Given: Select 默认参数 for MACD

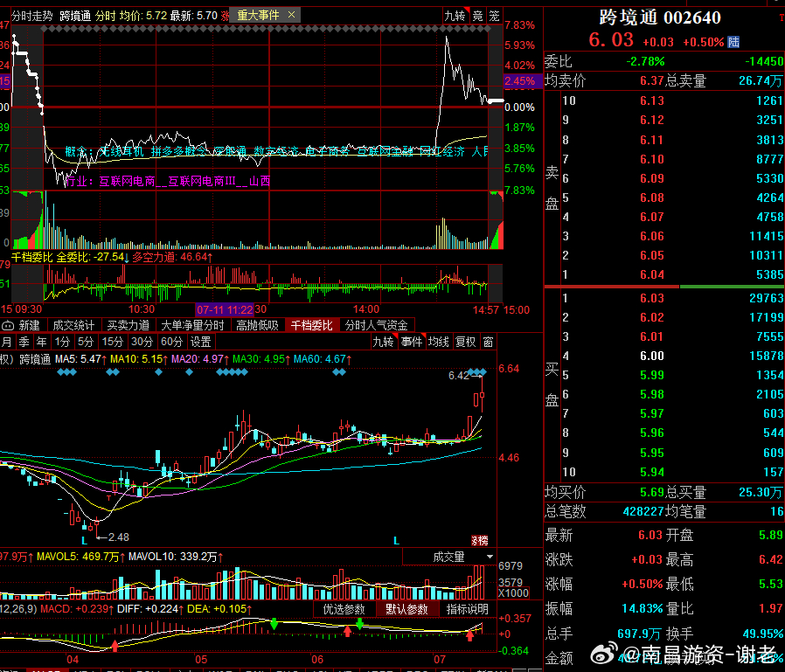Looking at the screenshot, I should click(x=406, y=609).
